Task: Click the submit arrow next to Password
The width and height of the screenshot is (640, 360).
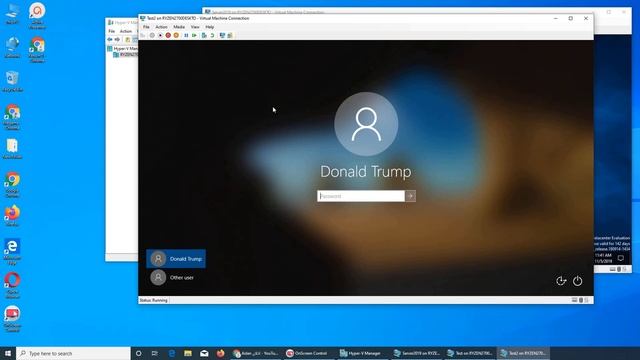Action: pos(411,196)
